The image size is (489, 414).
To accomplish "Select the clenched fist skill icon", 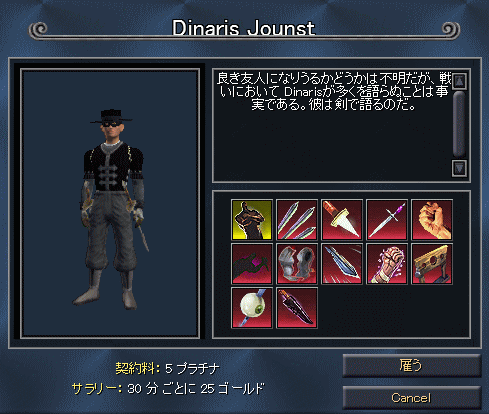I will click(x=432, y=220).
